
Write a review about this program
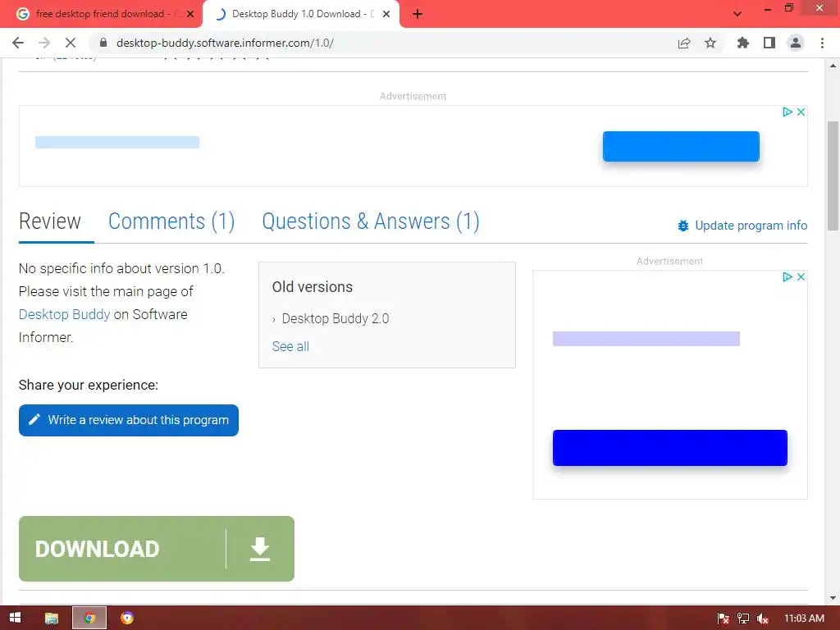129,420
